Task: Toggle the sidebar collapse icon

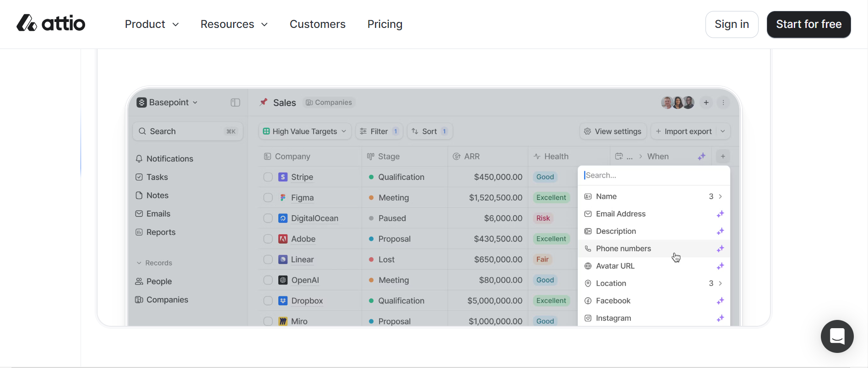Action: click(x=235, y=103)
